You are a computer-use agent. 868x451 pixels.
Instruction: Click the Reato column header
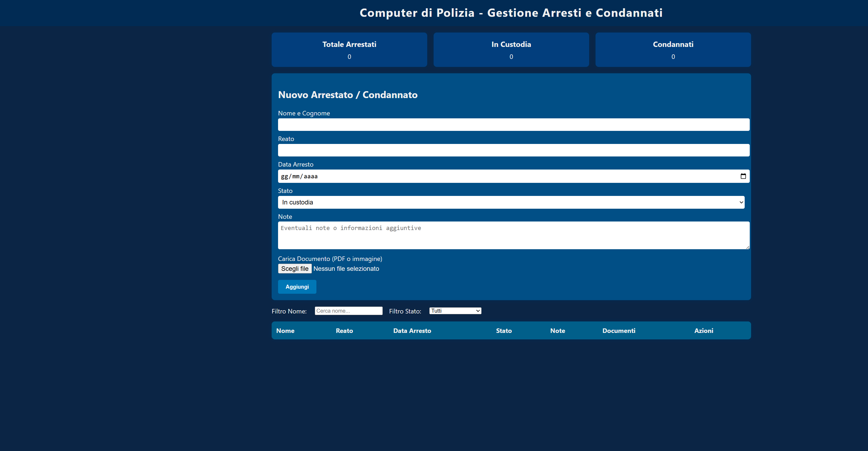pyautogui.click(x=344, y=331)
